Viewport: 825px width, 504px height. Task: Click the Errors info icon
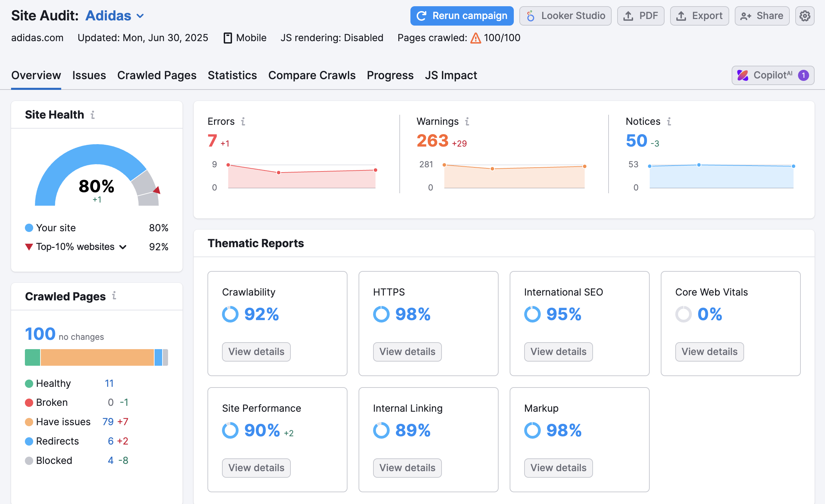click(244, 122)
